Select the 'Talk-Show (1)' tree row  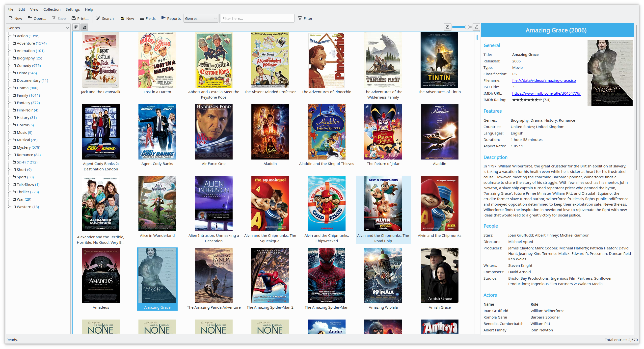(x=38, y=185)
